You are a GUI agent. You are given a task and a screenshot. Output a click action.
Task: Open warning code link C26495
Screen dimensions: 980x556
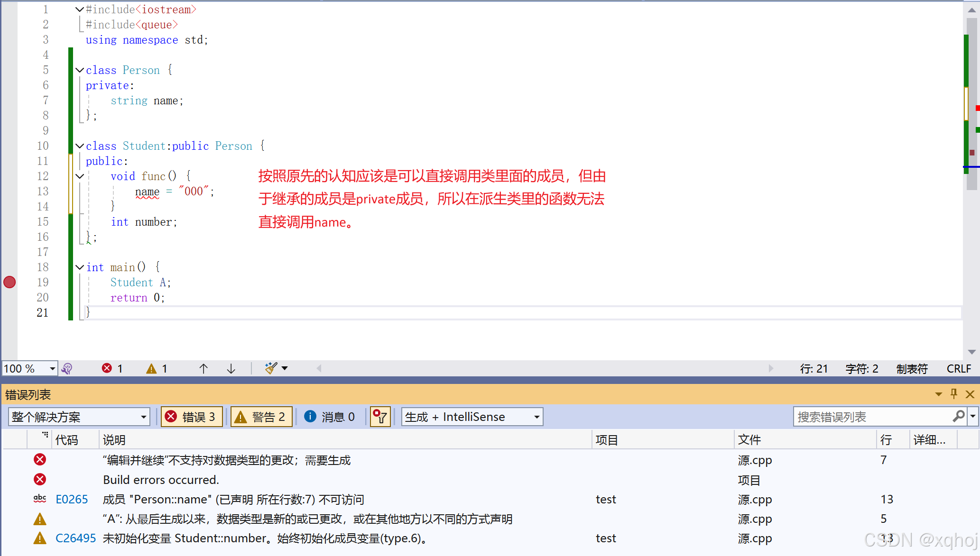pos(75,538)
